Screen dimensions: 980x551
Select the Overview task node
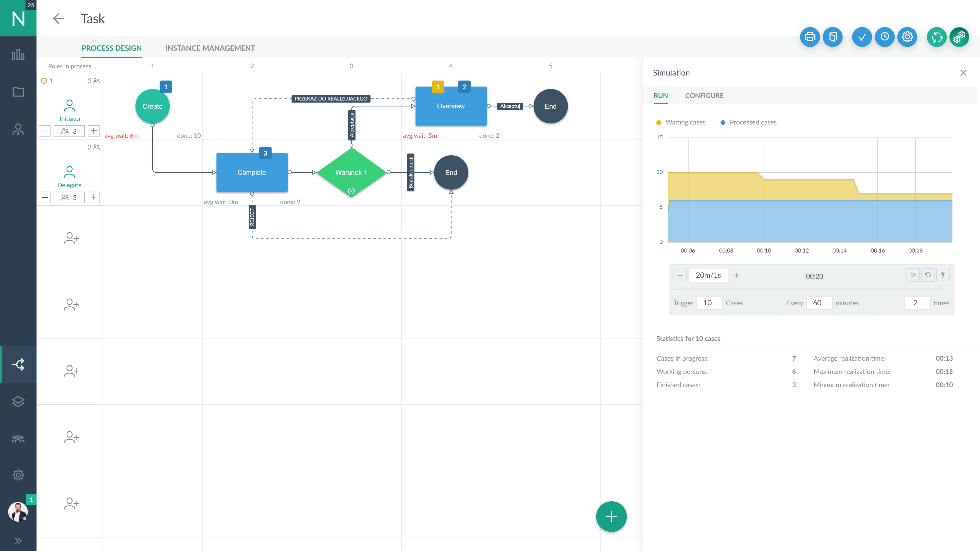(451, 106)
